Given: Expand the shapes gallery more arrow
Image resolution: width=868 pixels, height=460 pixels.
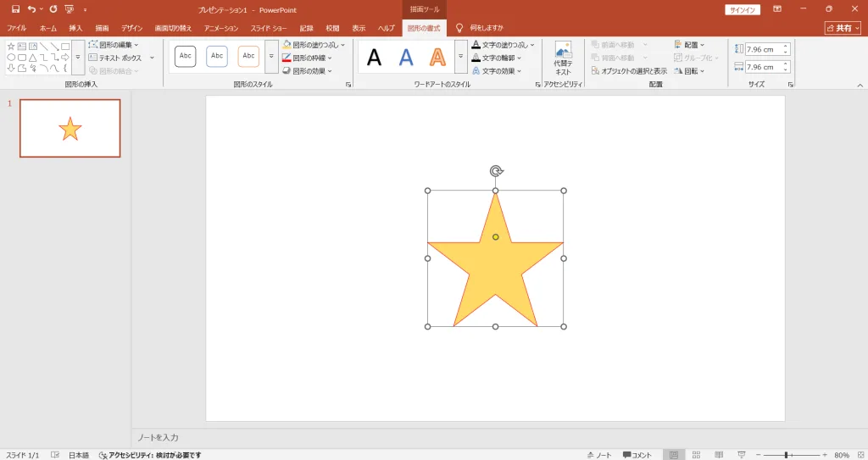Looking at the screenshot, I should [78, 58].
